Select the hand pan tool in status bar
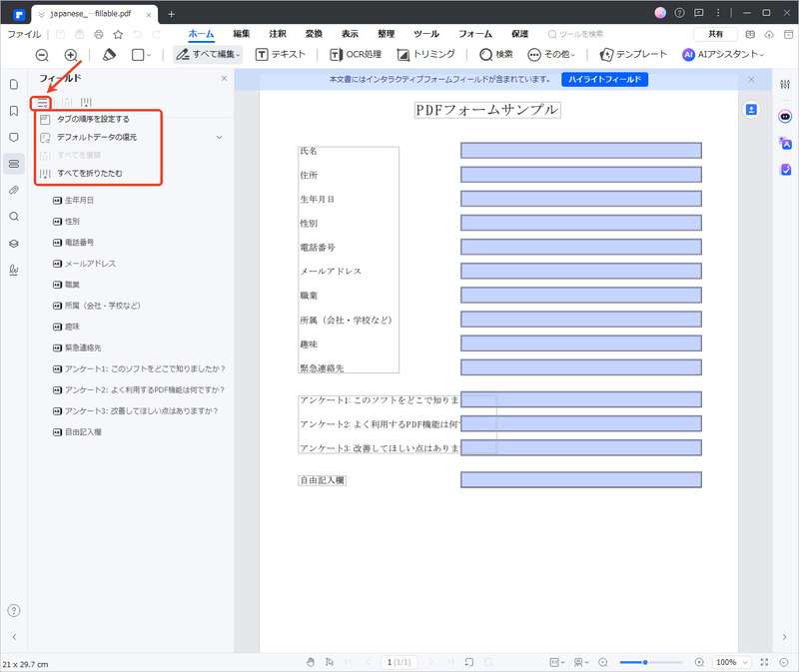The height and width of the screenshot is (672, 799). (311, 662)
